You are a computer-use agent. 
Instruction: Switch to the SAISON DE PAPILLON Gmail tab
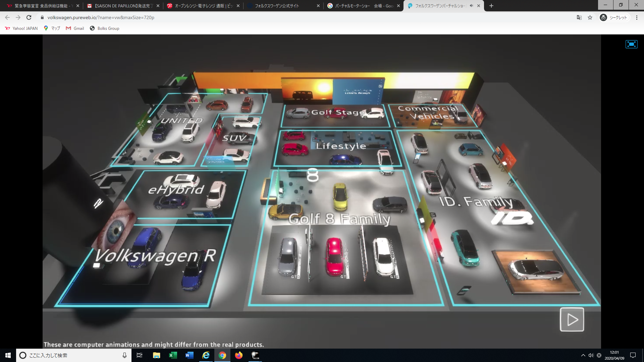(x=123, y=6)
